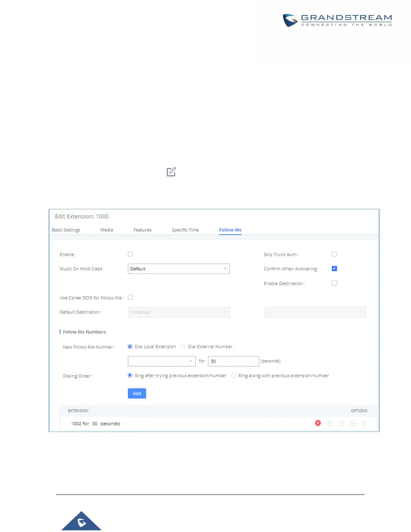Viewport: 411px width, 532px height.
Task: Move 1002 entry to top
Action: [330, 423]
